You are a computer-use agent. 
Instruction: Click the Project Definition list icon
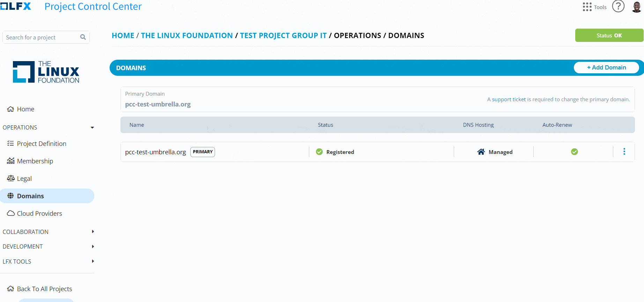point(10,143)
